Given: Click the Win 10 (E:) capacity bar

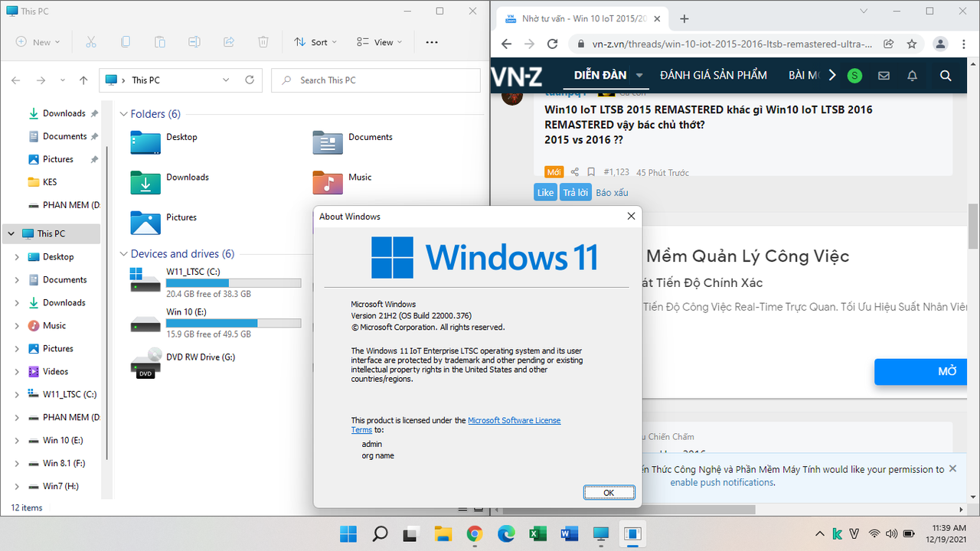Looking at the screenshot, I should pos(234,322).
